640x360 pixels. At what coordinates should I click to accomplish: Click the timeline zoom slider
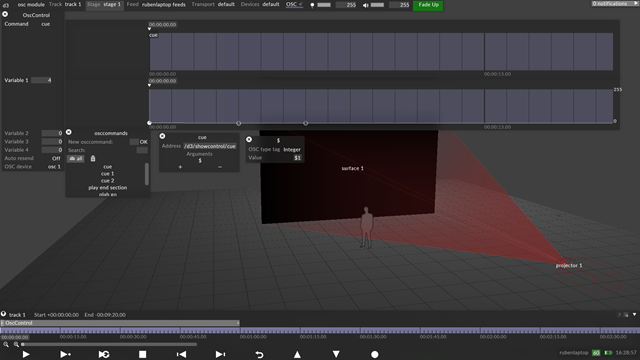(x=109, y=344)
